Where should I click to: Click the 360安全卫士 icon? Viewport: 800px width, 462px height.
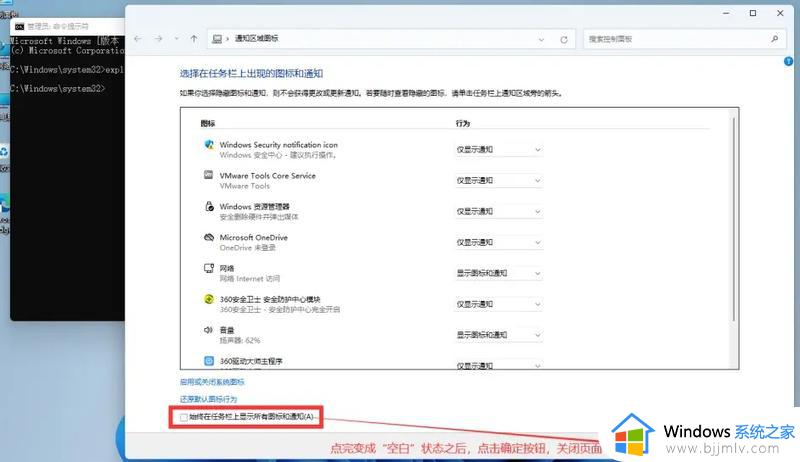coord(209,299)
